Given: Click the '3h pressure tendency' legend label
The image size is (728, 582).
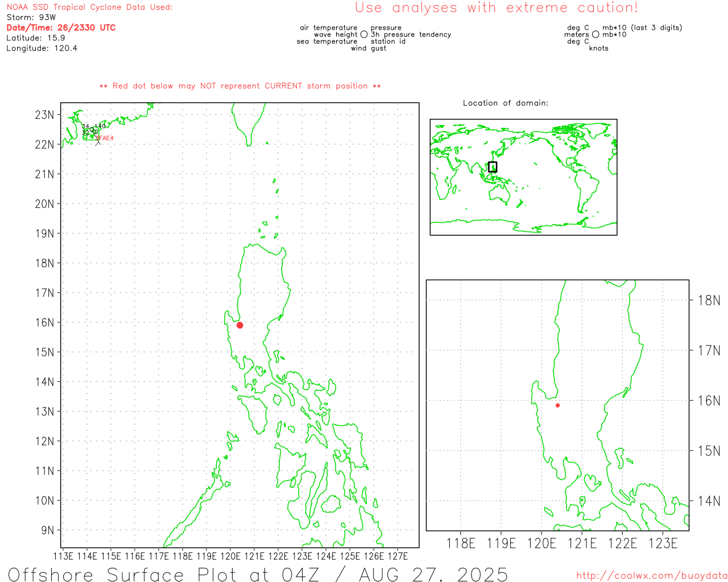Looking at the screenshot, I should pos(411,35).
